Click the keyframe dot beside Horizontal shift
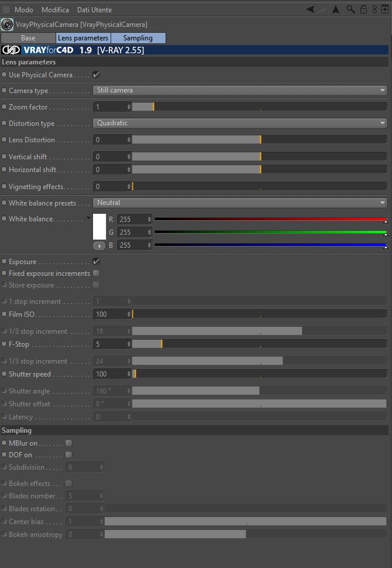This screenshot has width=392, height=568. click(x=4, y=170)
